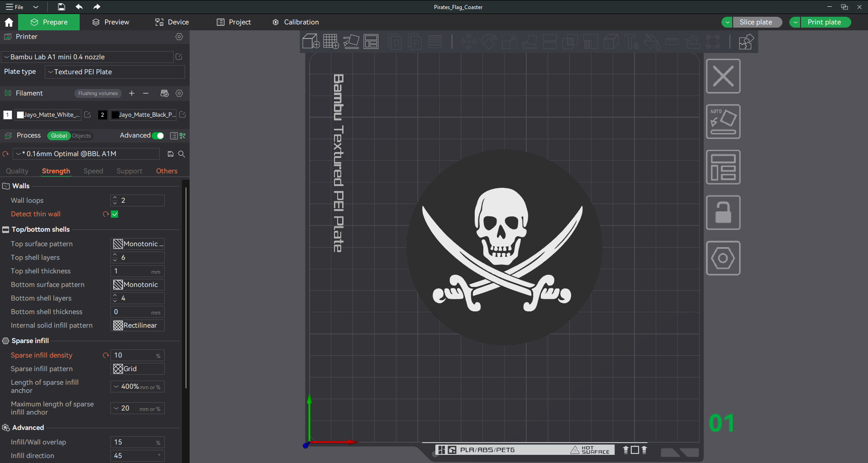Viewport: 868px width, 463px height.
Task: Sync filaments from AMS
Action: point(164,93)
